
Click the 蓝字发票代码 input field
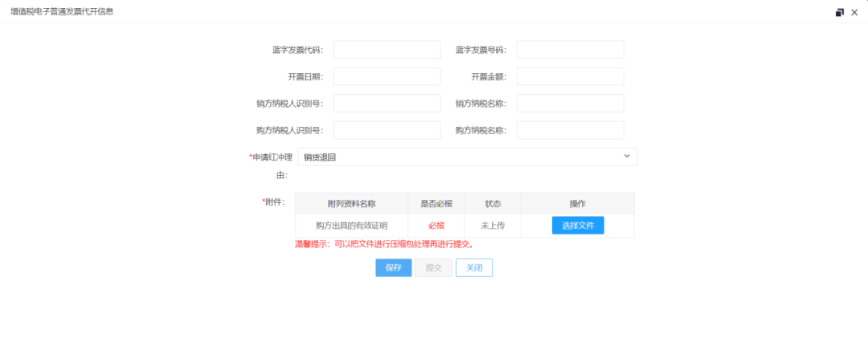387,50
